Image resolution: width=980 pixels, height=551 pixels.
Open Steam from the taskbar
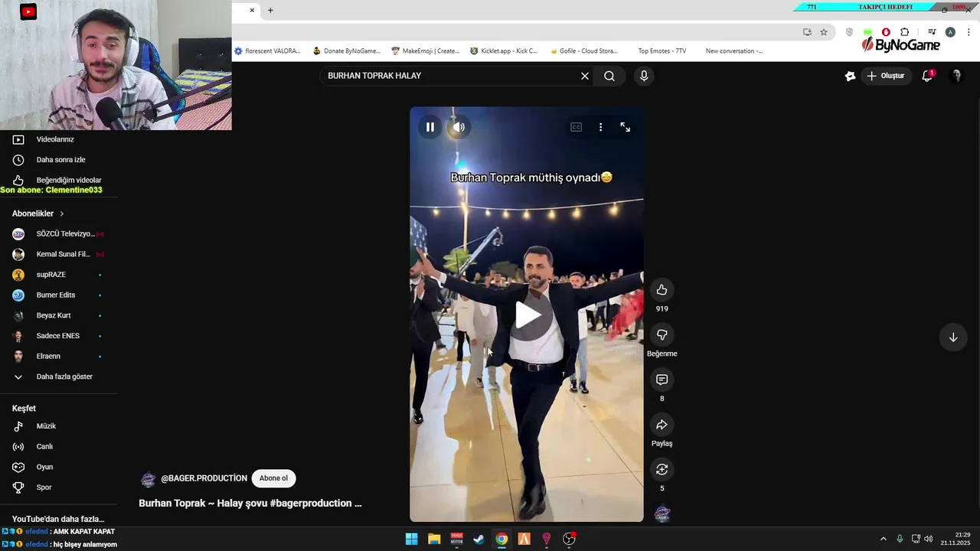pos(479,539)
